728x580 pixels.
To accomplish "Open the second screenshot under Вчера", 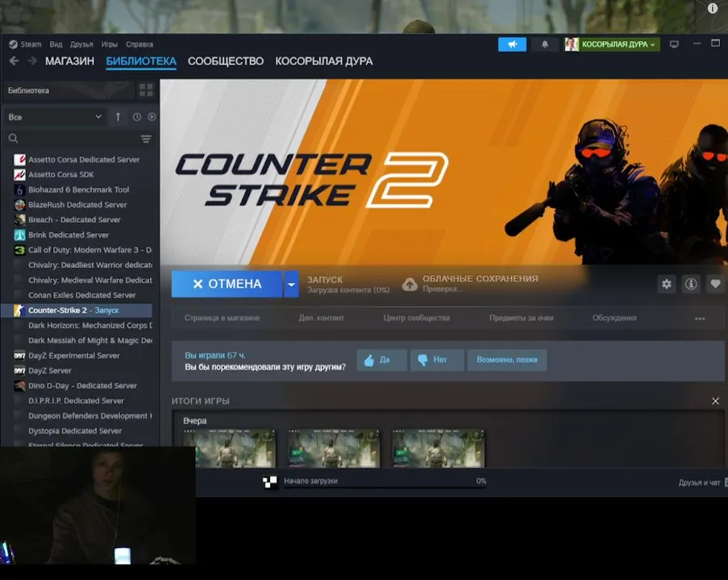I will [334, 448].
